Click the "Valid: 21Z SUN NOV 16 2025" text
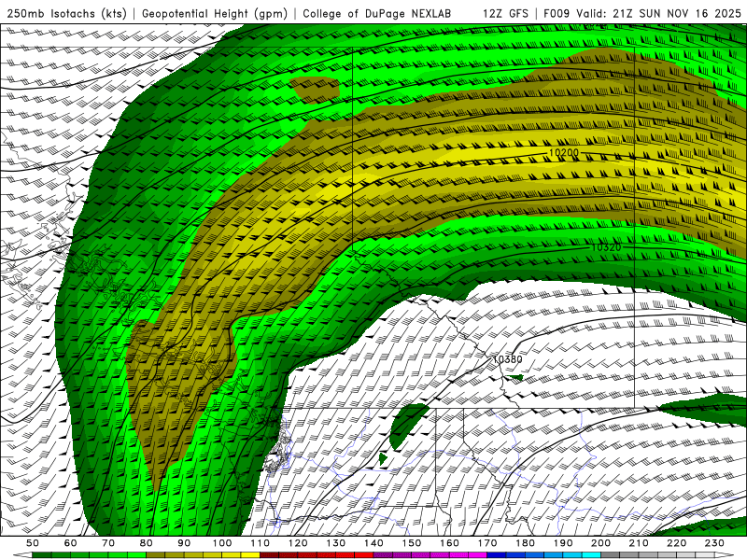747x560 pixels. [659, 13]
